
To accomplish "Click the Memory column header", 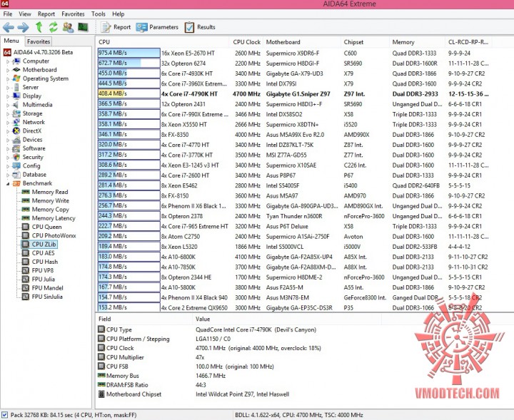I will point(418,42).
